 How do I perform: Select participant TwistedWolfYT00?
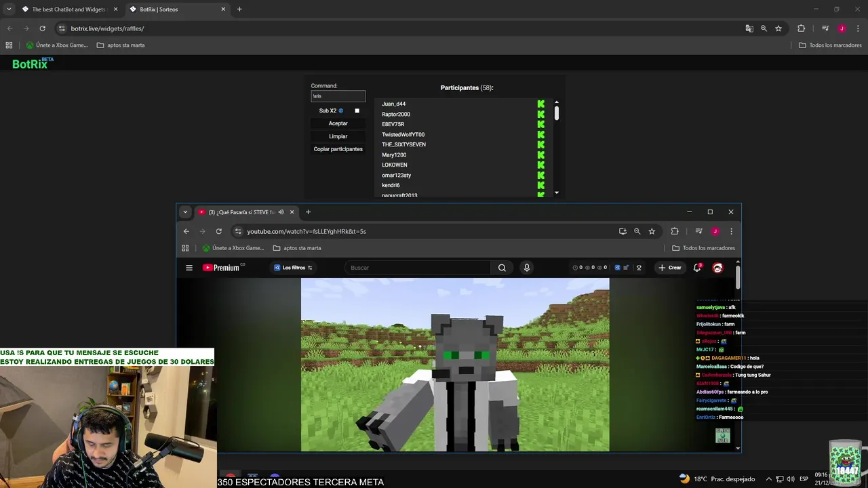pos(403,134)
